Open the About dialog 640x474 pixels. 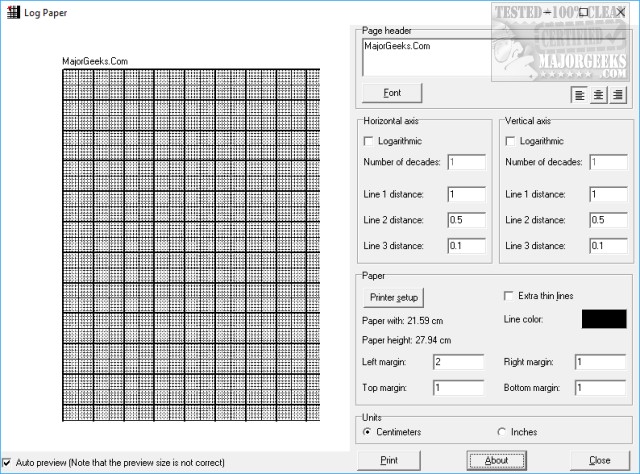(496, 461)
